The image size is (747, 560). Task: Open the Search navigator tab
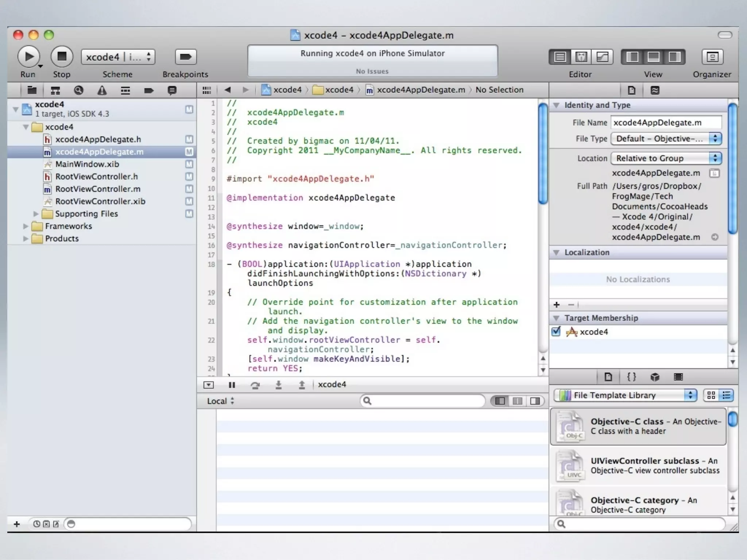click(78, 90)
